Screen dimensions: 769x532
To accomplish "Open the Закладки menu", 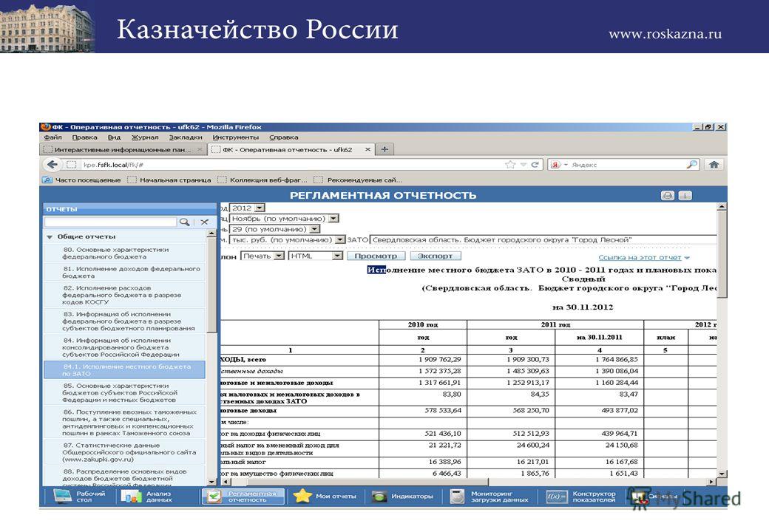I will [186, 137].
